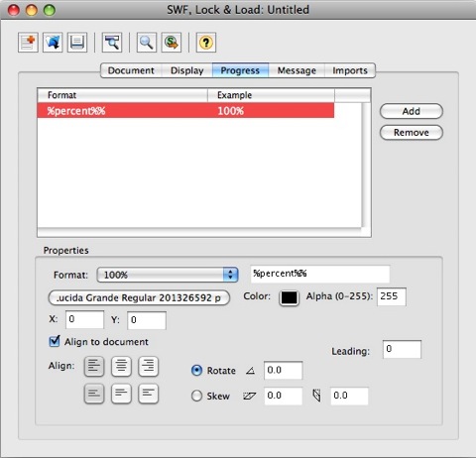Select the top-row align left button
Viewport: 476px width, 458px height.
tap(94, 367)
